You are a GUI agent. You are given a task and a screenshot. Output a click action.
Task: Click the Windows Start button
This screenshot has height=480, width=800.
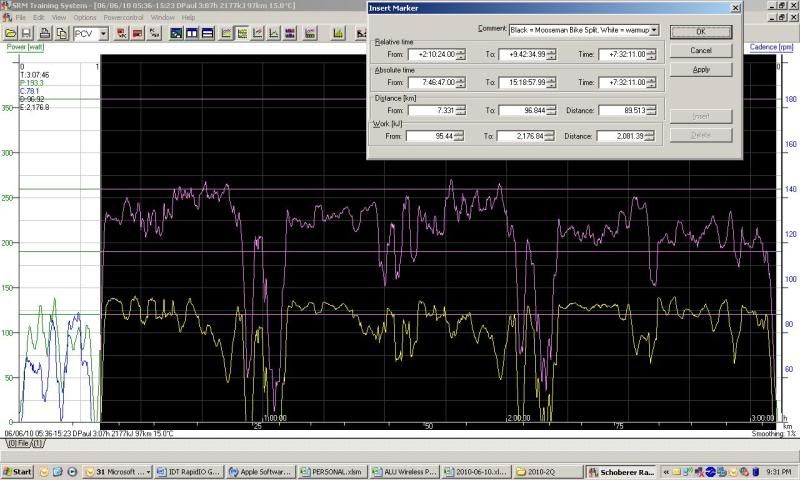(x=18, y=471)
